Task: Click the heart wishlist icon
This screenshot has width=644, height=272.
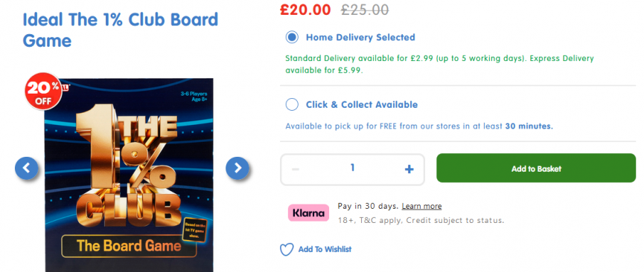Action: click(x=287, y=250)
